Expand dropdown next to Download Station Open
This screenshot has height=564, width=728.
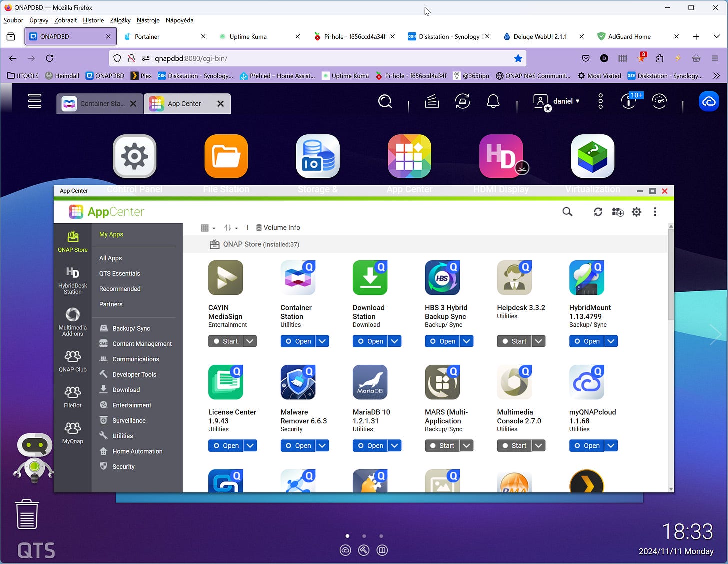coord(395,341)
